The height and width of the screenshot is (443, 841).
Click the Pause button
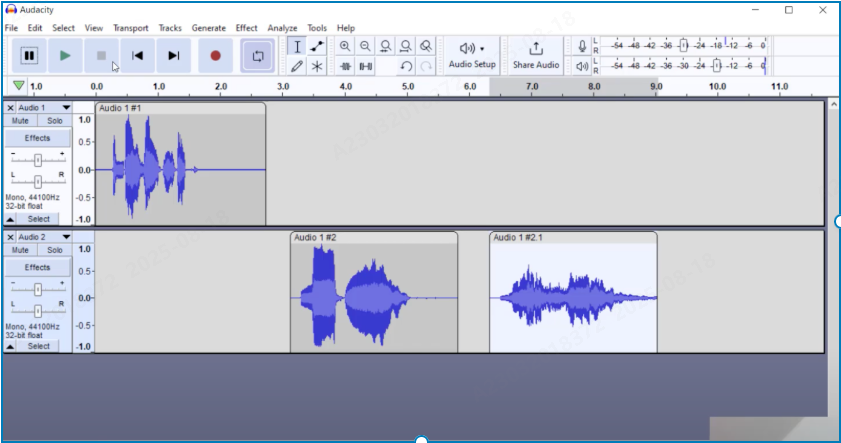coord(29,55)
